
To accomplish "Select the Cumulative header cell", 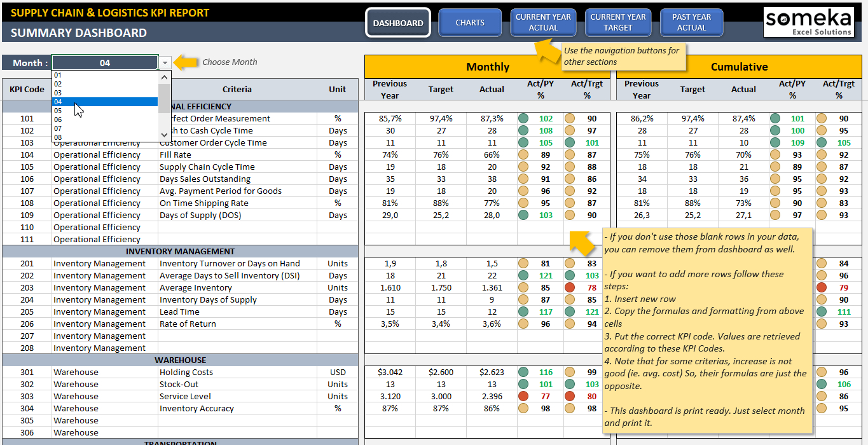I will (740, 66).
